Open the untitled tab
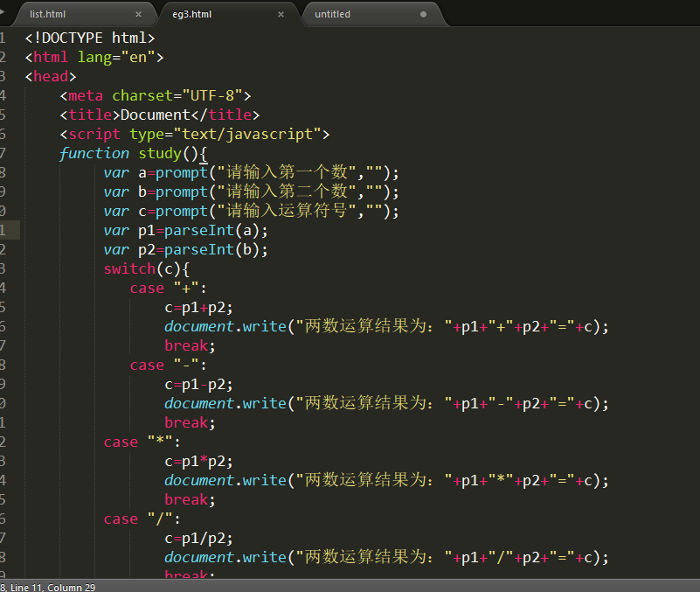 333,15
